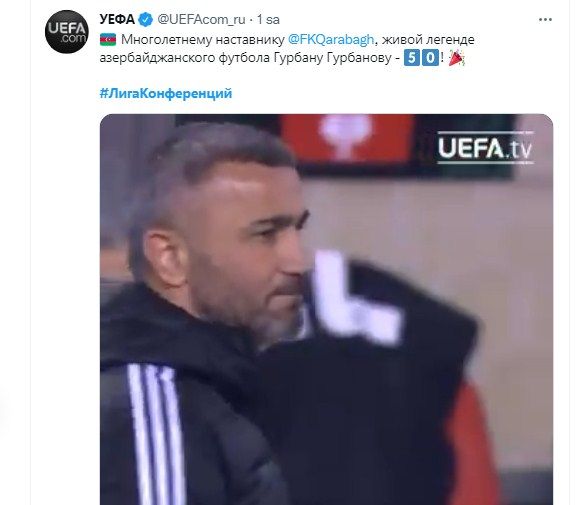Click the red banner in the video background
584x505 pixels.
pos(347,139)
